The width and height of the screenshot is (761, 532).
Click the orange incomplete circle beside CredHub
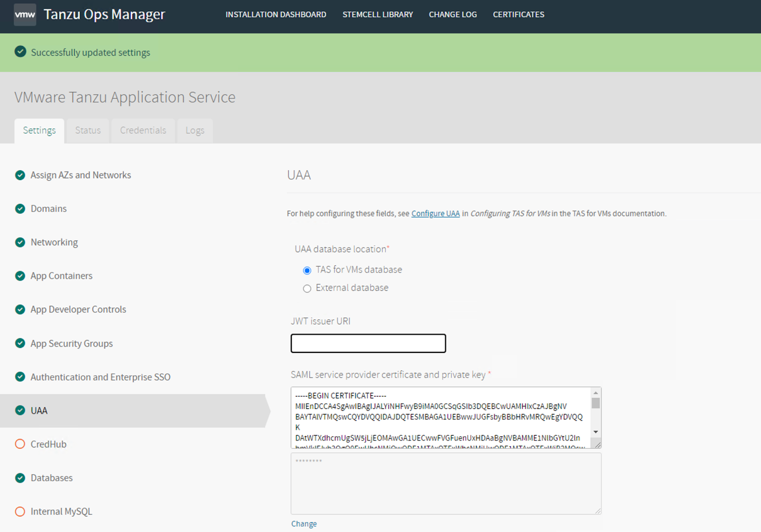tap(20, 444)
